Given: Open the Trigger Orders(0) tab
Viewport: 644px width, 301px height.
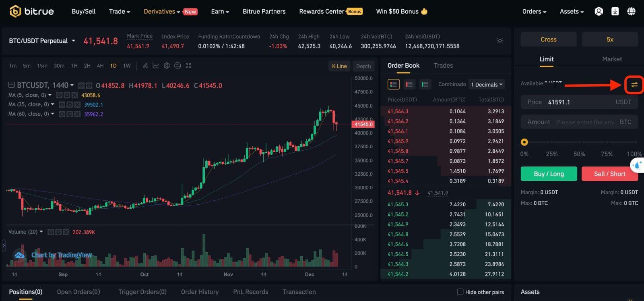Looking at the screenshot, I should tap(142, 292).
